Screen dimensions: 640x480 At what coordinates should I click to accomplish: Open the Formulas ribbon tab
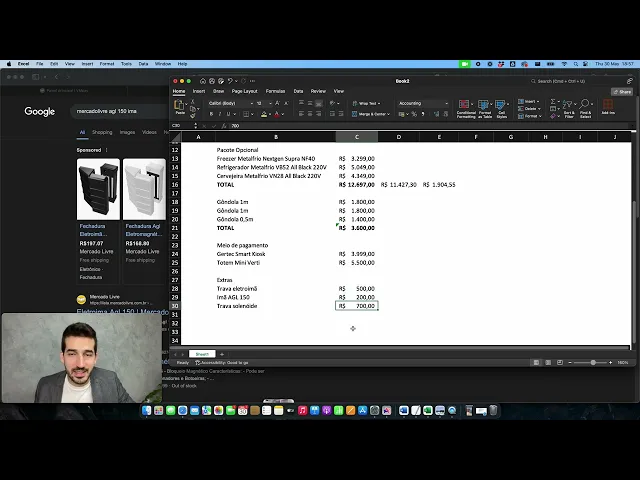276,91
